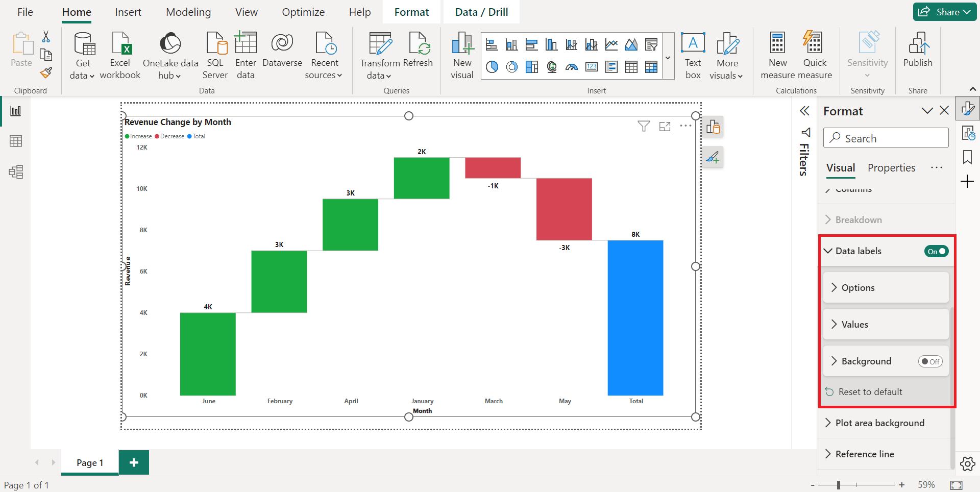Screen dimensions: 980x492
Task: Insert a map globe visual
Action: point(551,67)
